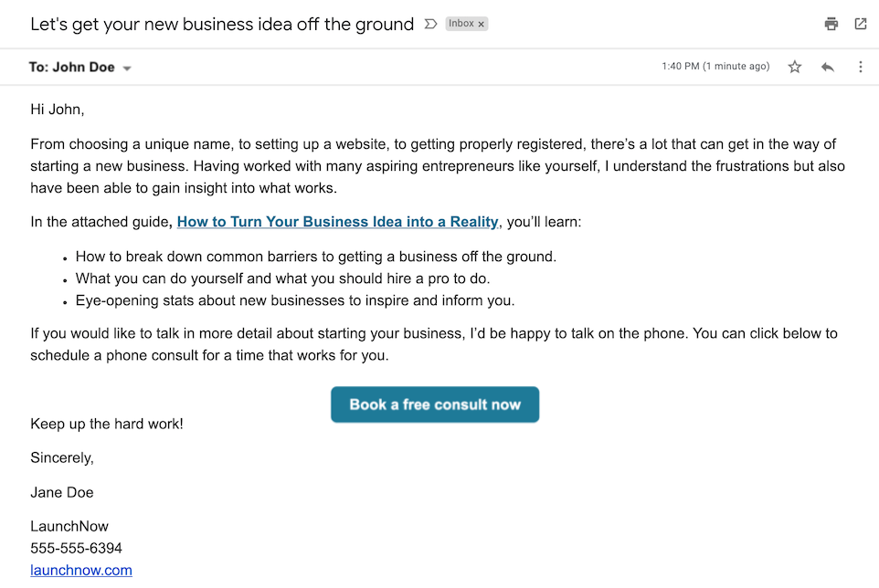Open the three-dot more options menu
The image size is (879, 588).
pyautogui.click(x=861, y=67)
